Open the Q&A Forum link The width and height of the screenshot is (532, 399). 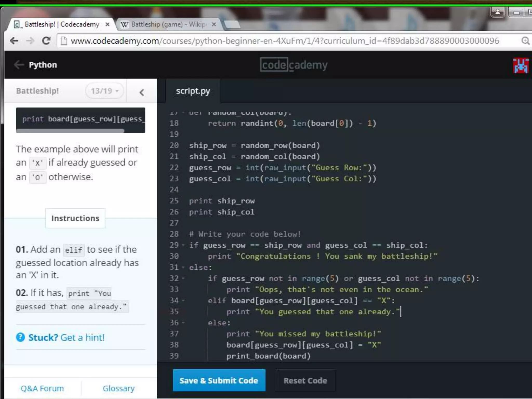pos(42,388)
